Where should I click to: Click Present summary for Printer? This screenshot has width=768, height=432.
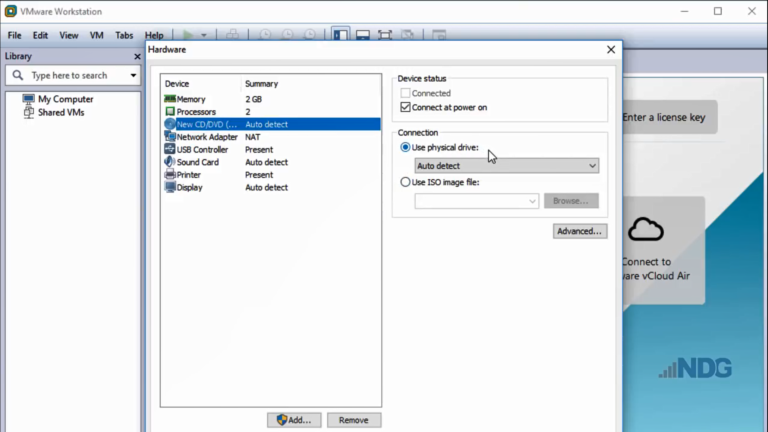(259, 175)
